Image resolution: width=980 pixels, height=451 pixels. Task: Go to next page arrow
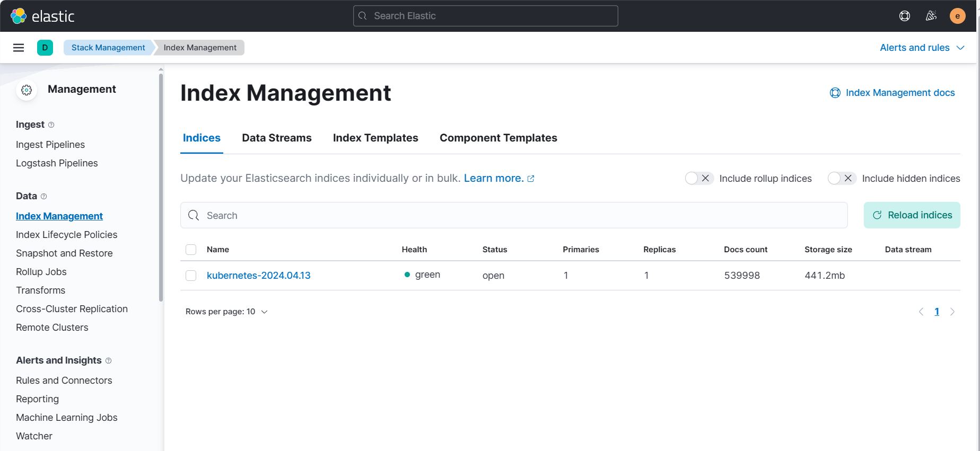pos(952,312)
